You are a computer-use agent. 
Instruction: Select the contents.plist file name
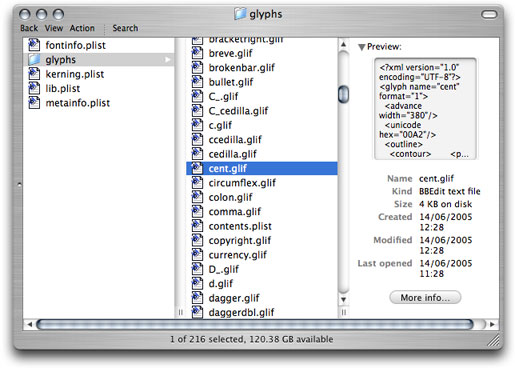tap(240, 226)
